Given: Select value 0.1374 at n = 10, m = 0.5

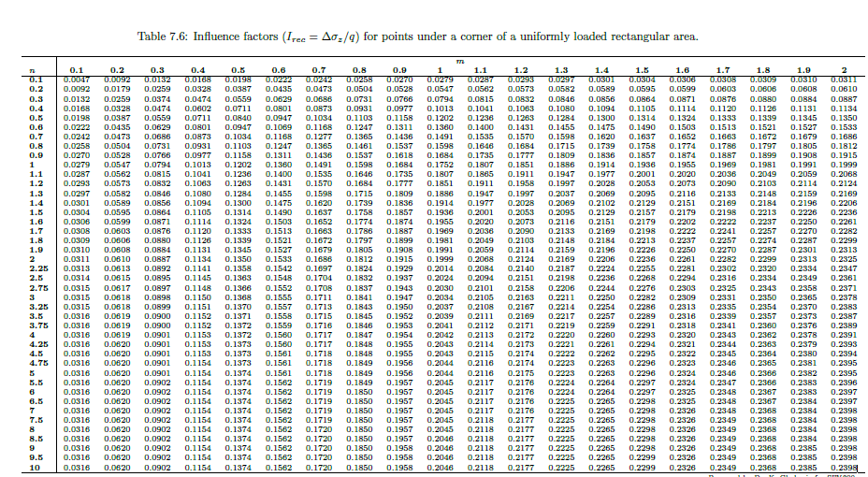Looking at the screenshot, I should [x=238, y=468].
